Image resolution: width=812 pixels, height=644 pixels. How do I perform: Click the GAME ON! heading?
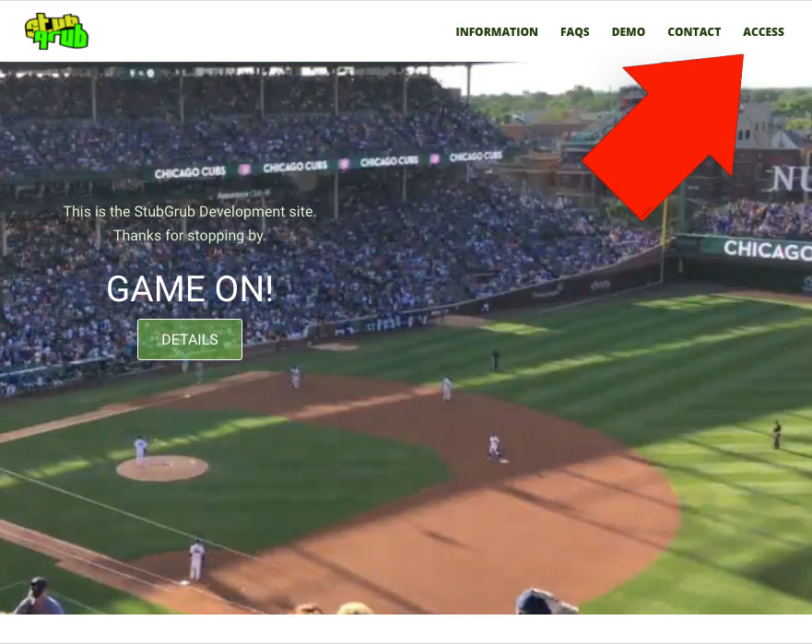click(x=190, y=288)
